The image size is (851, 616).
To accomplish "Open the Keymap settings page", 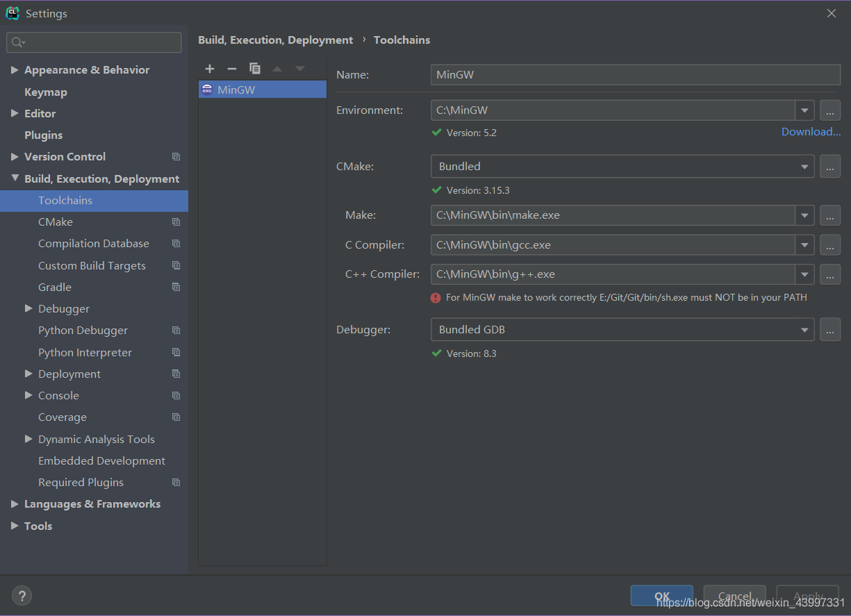I will [46, 92].
